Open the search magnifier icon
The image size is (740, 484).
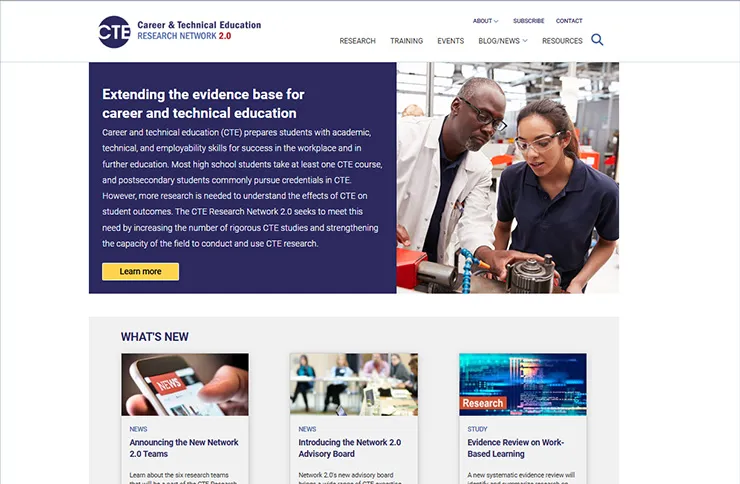(x=597, y=40)
